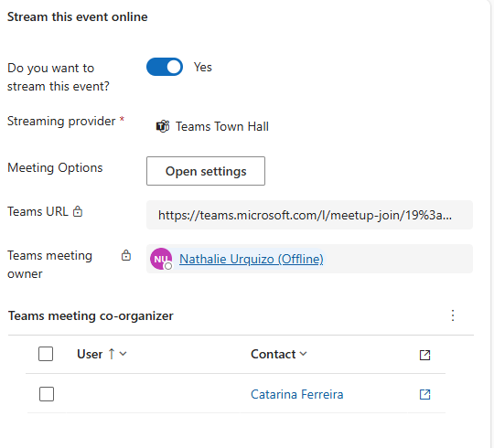Check the select-all checkbox in header
Screen dimensions: 494x448
[46, 354]
